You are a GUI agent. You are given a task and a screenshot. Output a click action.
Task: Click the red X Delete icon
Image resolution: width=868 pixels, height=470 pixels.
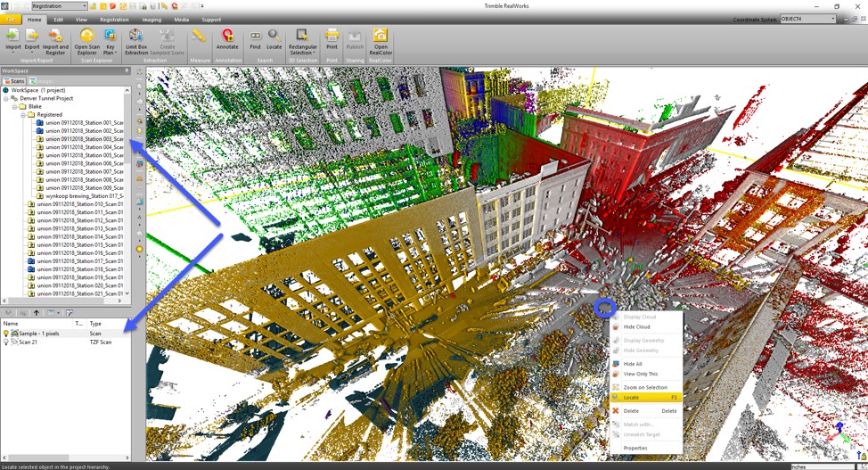(616, 411)
